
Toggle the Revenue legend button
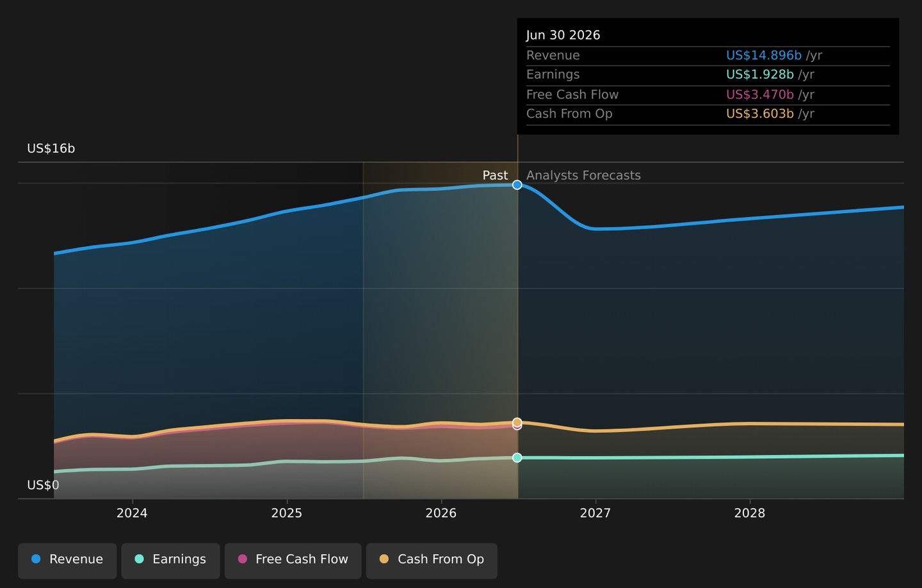click(x=67, y=560)
